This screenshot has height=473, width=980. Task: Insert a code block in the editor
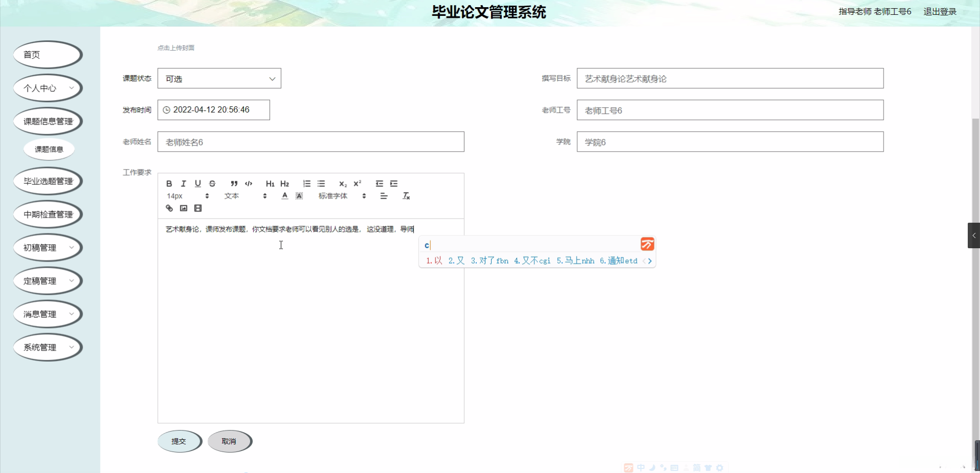tap(249, 184)
